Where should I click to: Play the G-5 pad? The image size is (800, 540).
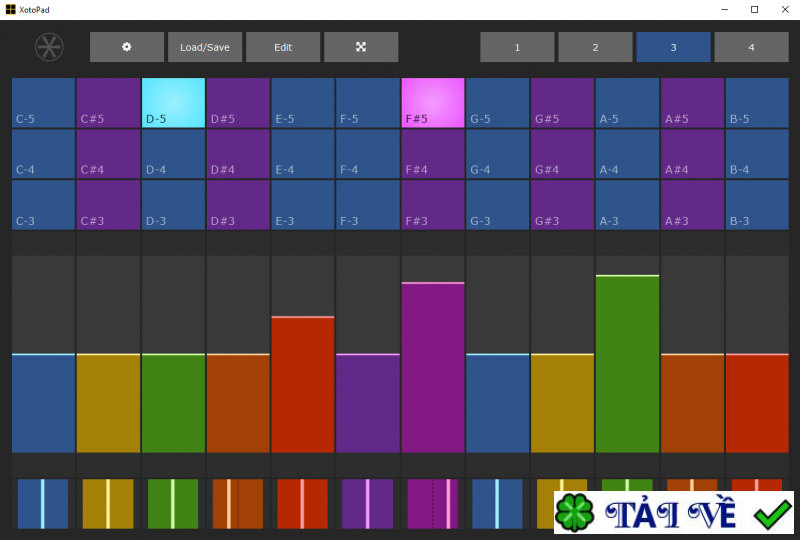(x=497, y=103)
